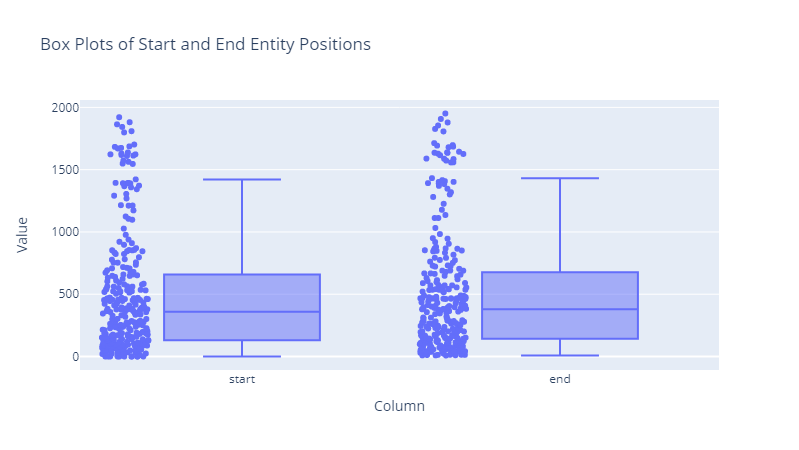
Task: Click the 'start' x-axis tick label
Action: 241,380
